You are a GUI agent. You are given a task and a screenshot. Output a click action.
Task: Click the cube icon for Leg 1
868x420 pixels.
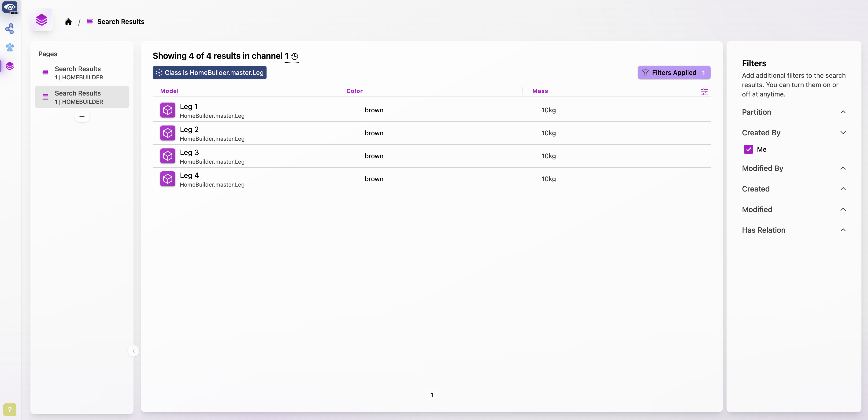tap(167, 110)
